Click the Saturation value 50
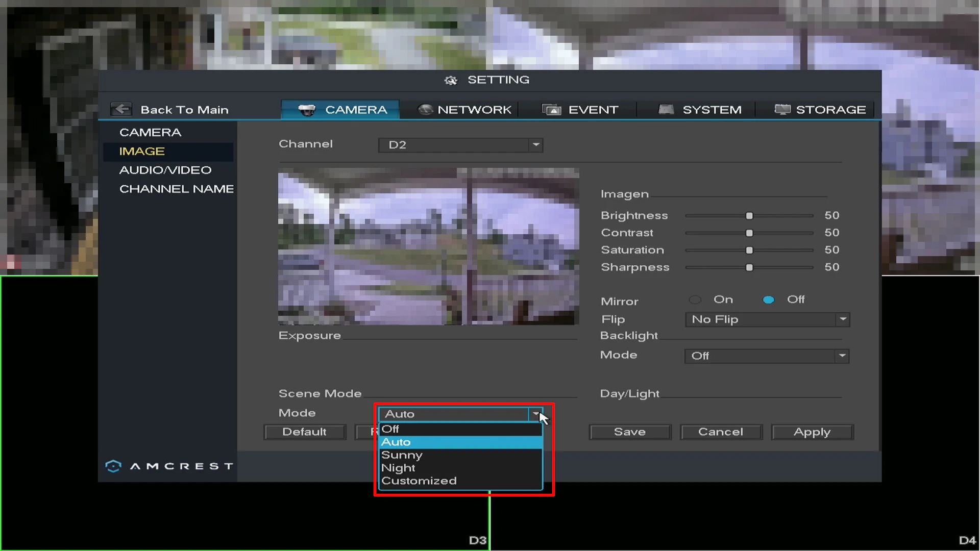The height and width of the screenshot is (551, 980). 832,251
